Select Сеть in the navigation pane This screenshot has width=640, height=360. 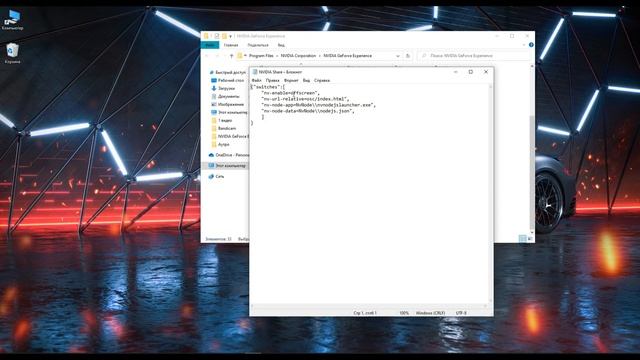point(216,176)
